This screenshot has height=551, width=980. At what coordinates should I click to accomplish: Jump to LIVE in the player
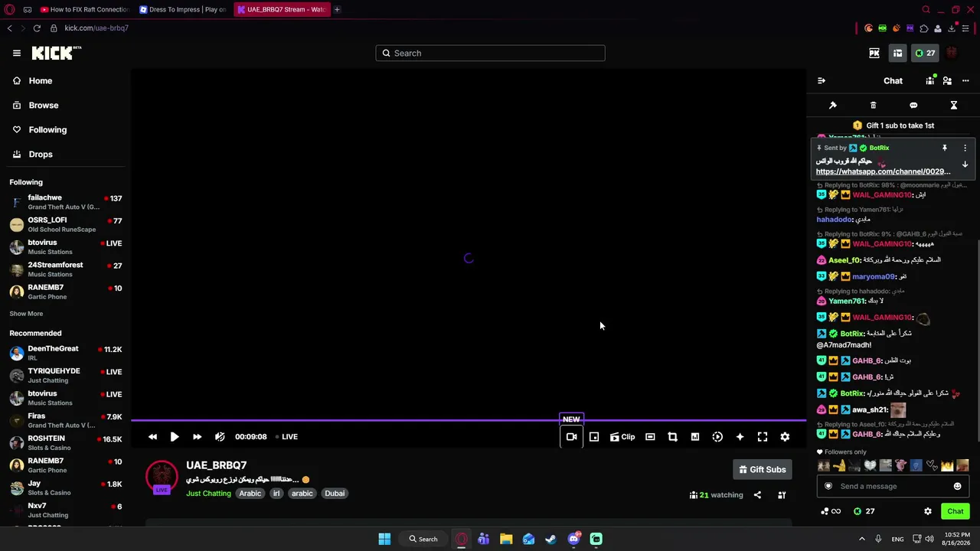click(x=287, y=437)
